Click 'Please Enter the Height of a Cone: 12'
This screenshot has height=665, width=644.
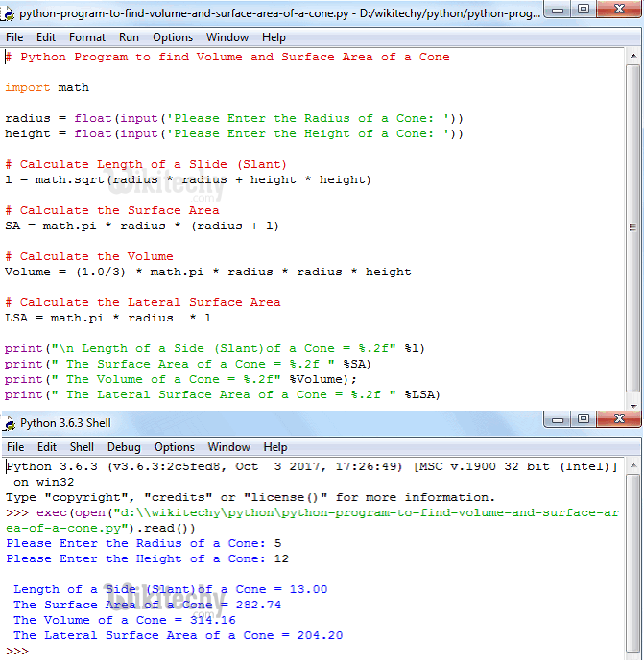147,558
